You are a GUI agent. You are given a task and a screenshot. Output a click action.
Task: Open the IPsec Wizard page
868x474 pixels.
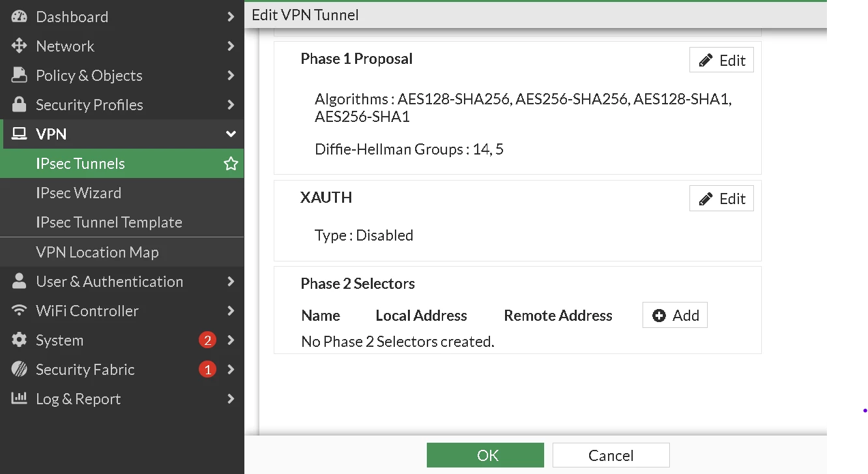click(122, 193)
